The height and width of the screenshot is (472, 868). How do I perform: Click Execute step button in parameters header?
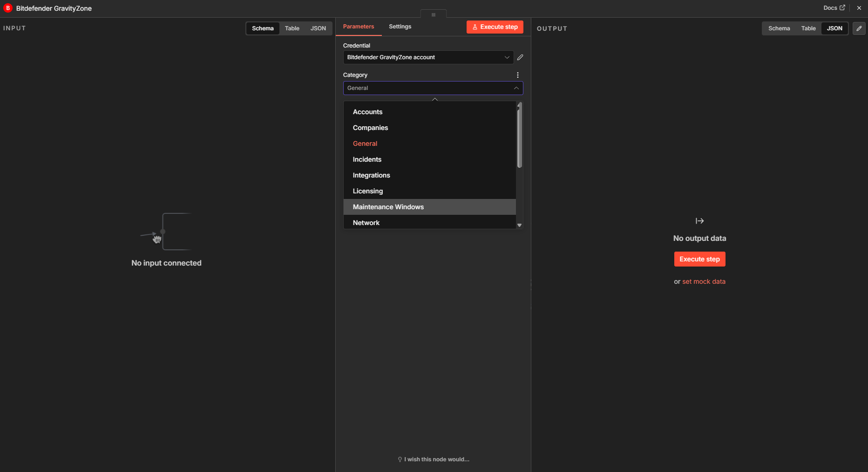coord(495,27)
